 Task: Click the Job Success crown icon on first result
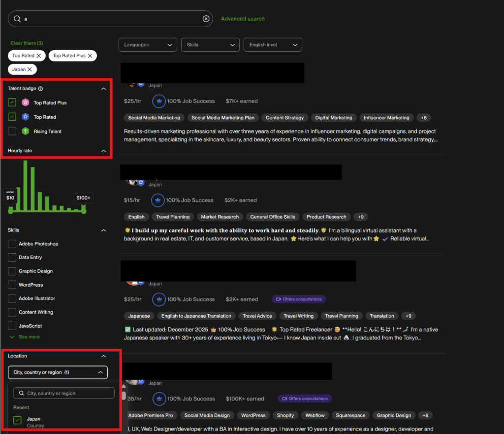coord(158,101)
